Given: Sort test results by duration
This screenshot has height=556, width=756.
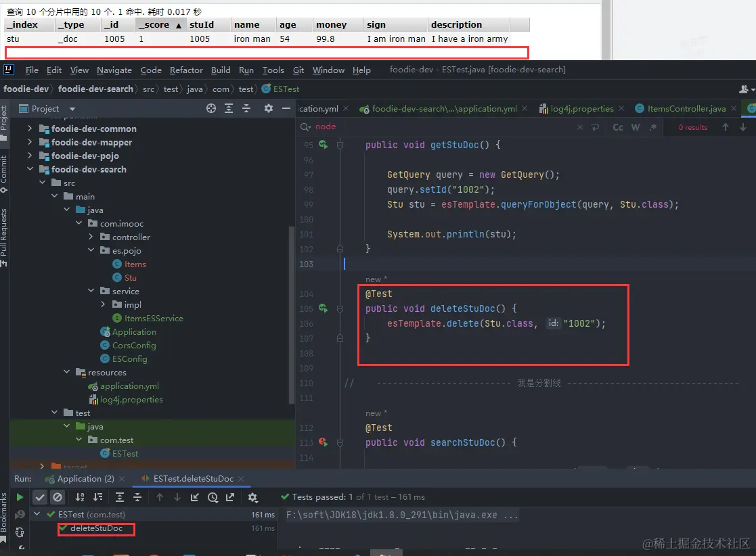Looking at the screenshot, I should [x=98, y=497].
